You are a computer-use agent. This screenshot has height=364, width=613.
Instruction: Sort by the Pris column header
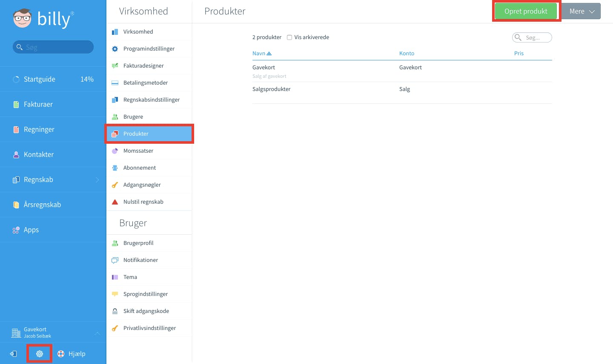tap(519, 53)
